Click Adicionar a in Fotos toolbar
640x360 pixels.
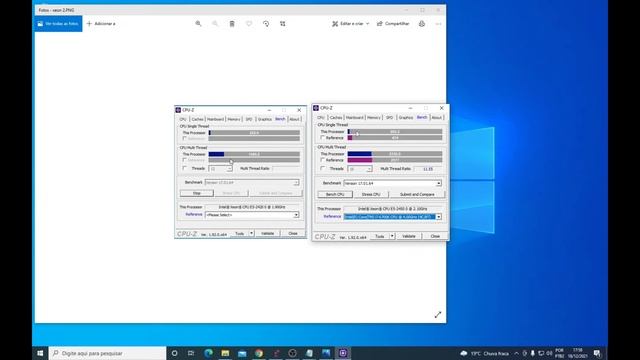pos(101,24)
